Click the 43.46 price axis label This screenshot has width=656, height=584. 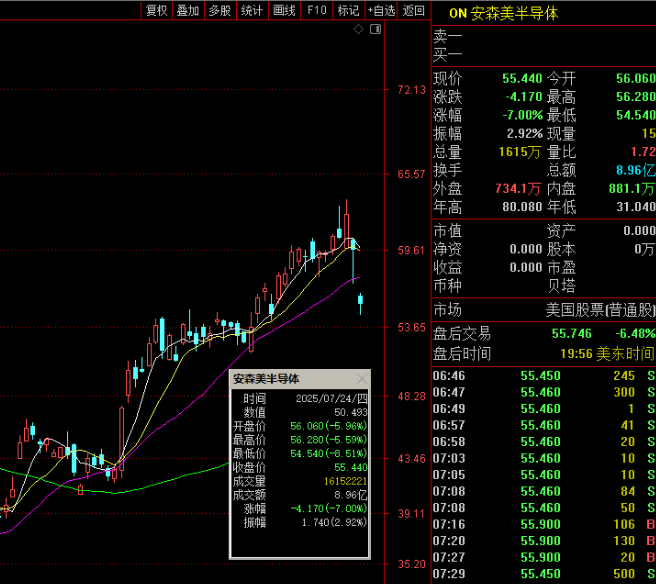pos(411,458)
